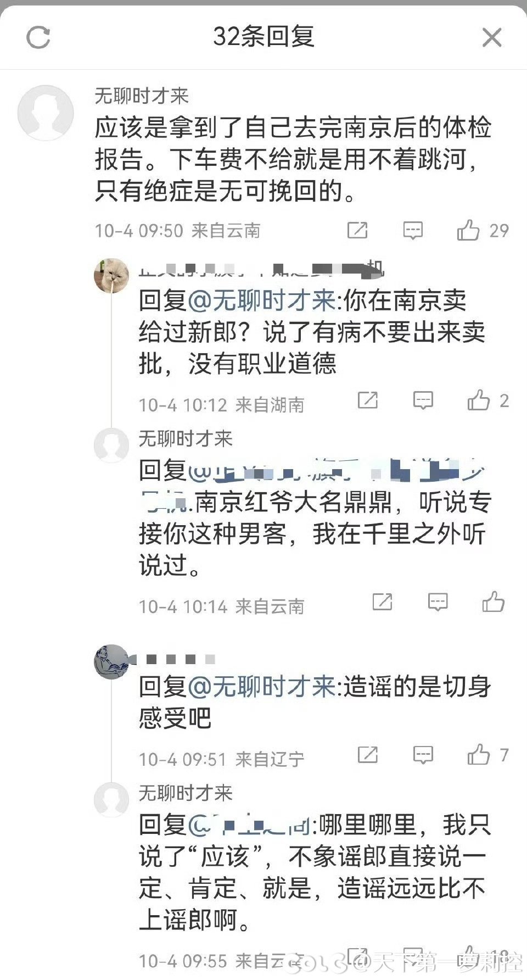Image resolution: width=527 pixels, height=980 pixels.
Task: Tap the 无聊时才来 username at top
Action: coord(142,96)
